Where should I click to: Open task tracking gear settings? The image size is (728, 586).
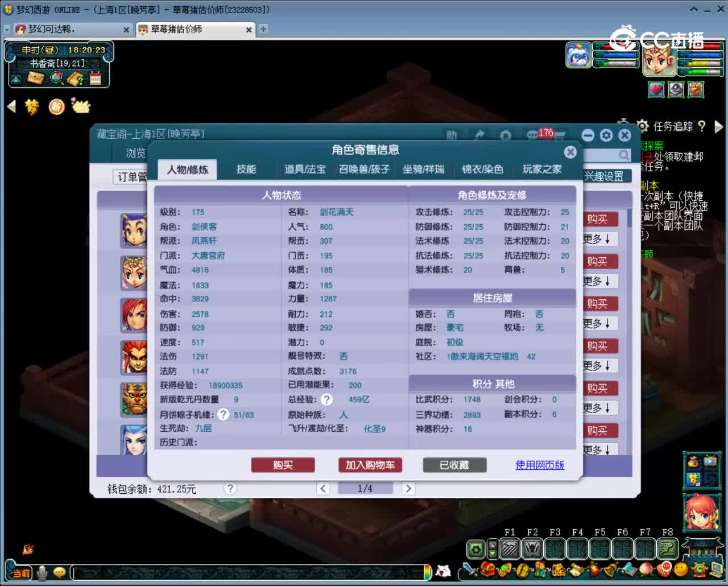coord(643,126)
